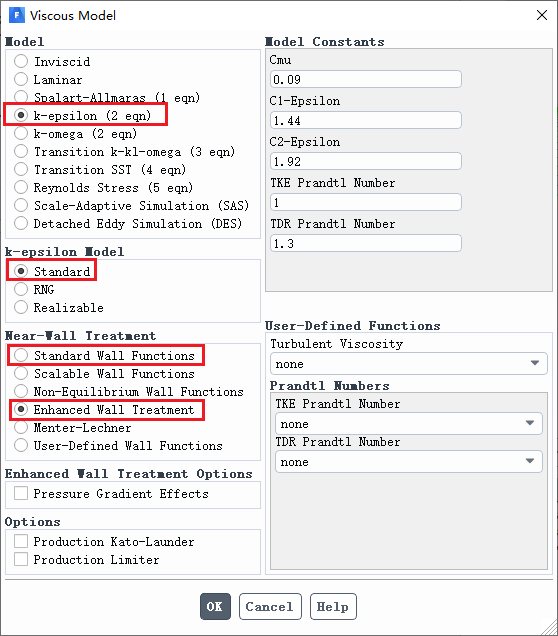The height and width of the screenshot is (636, 558).
Task: Confirm settings with OK button
Action: coord(215,606)
